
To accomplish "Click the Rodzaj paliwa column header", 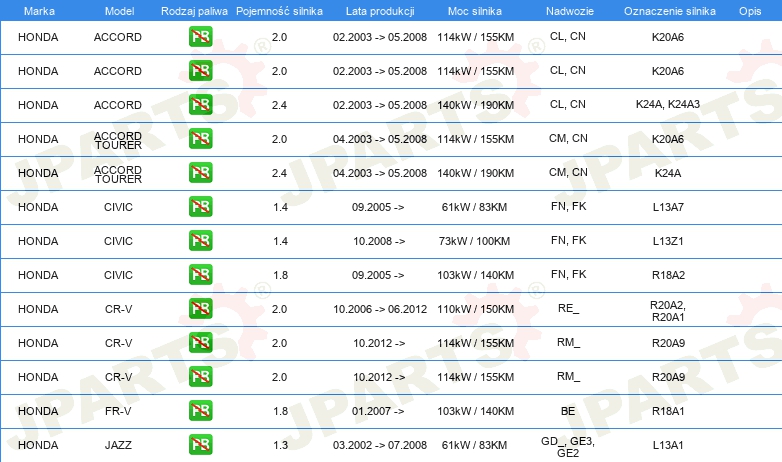I will pos(194,11).
